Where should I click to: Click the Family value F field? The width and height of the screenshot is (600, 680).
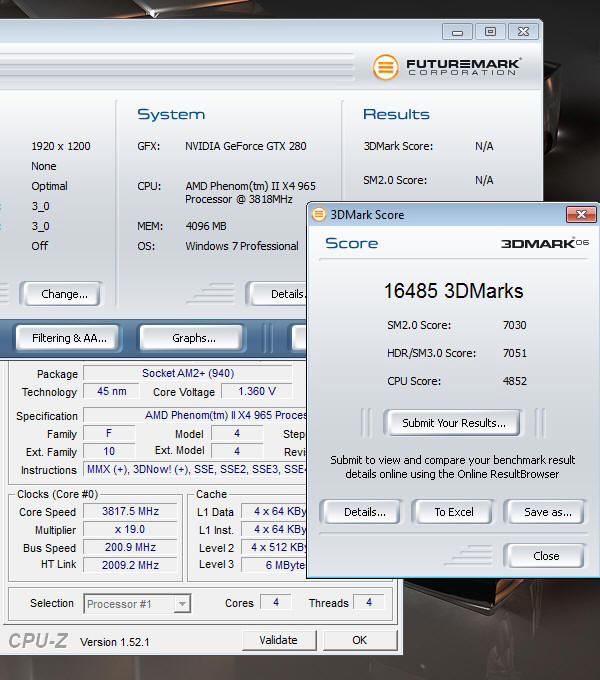click(109, 433)
